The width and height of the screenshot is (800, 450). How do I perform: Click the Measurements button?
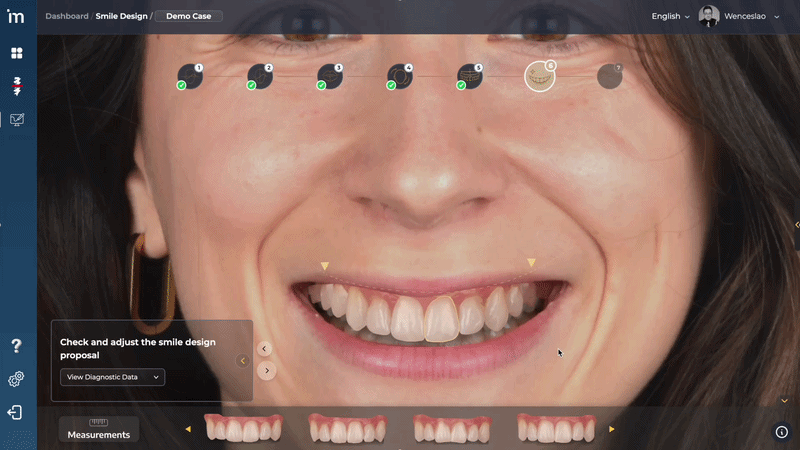pyautogui.click(x=98, y=430)
